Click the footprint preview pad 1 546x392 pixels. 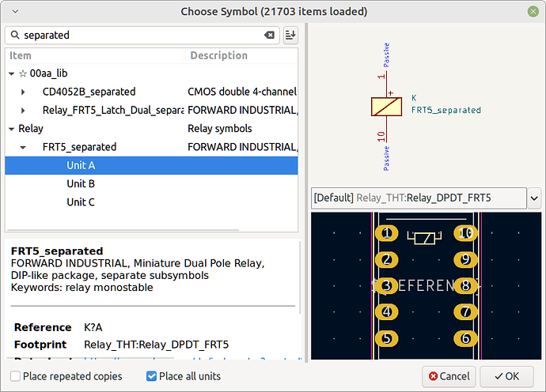(x=386, y=233)
